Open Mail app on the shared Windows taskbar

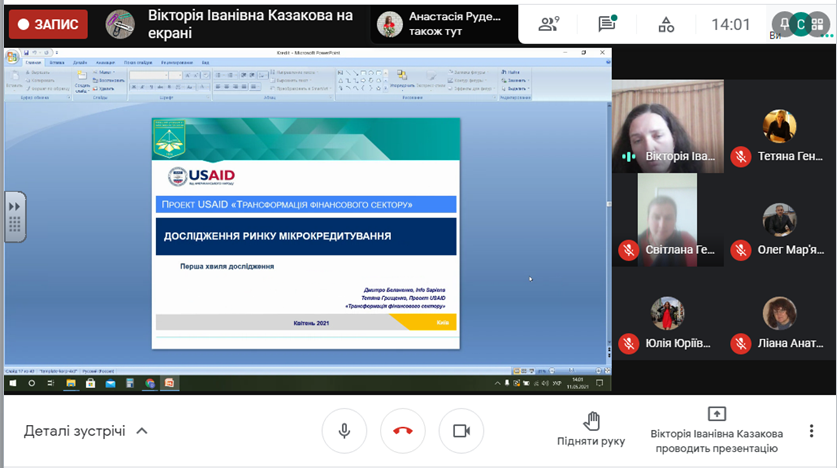click(x=110, y=383)
